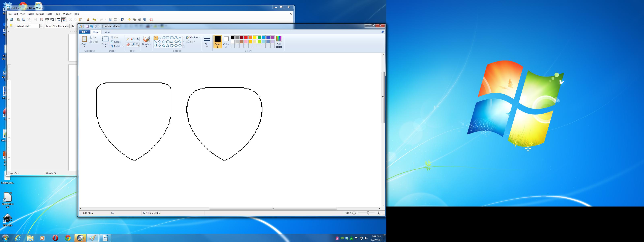The height and width of the screenshot is (242, 644).
Task: Choose the Curve shape in Shapes gallery
Action: (160, 38)
